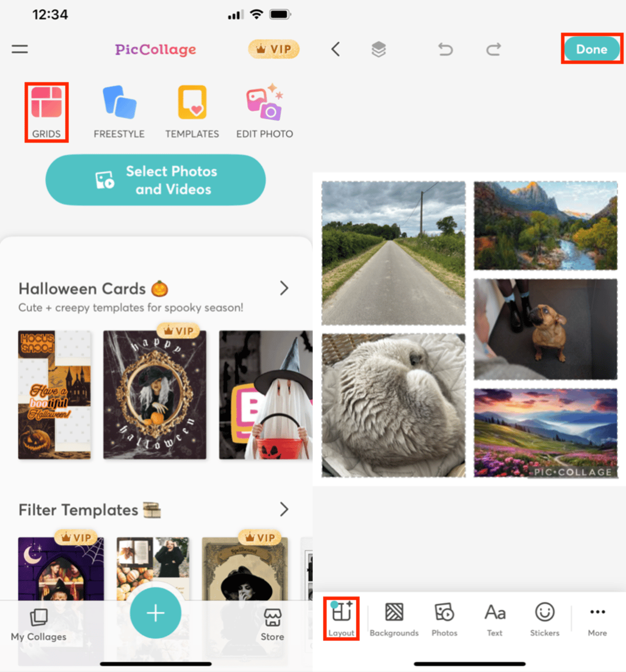This screenshot has height=672, width=626.
Task: Open the Store tab
Action: [x=272, y=625]
